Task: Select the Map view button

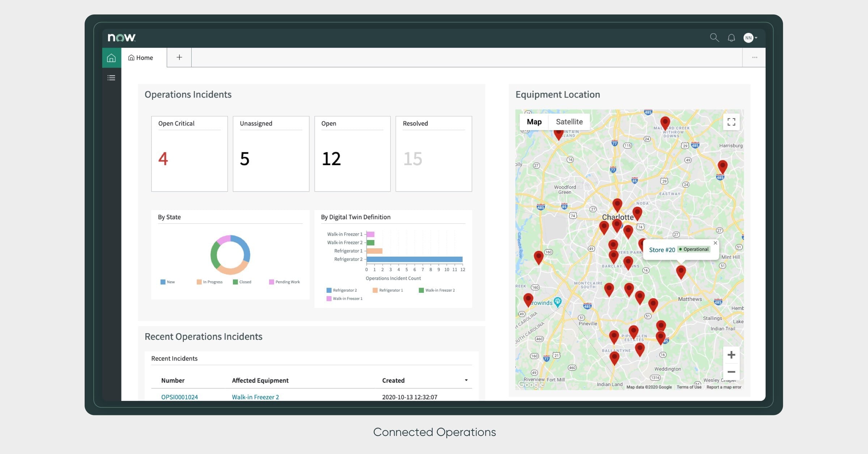Action: pos(534,122)
